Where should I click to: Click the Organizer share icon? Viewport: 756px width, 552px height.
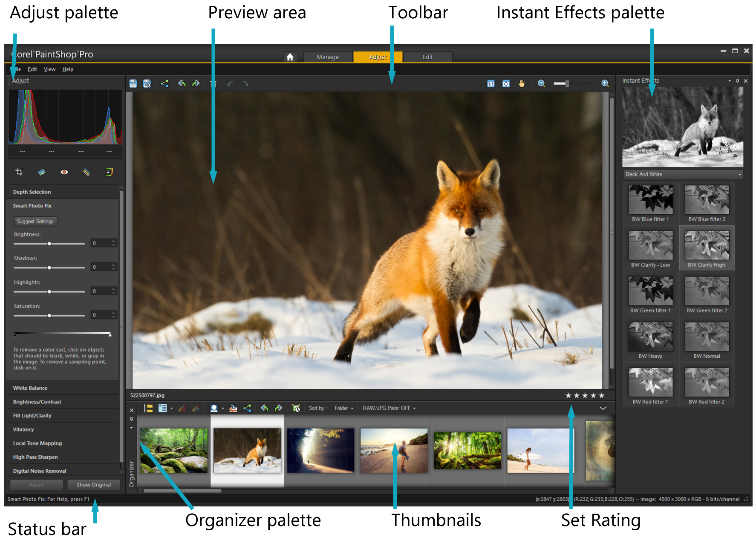click(x=247, y=408)
